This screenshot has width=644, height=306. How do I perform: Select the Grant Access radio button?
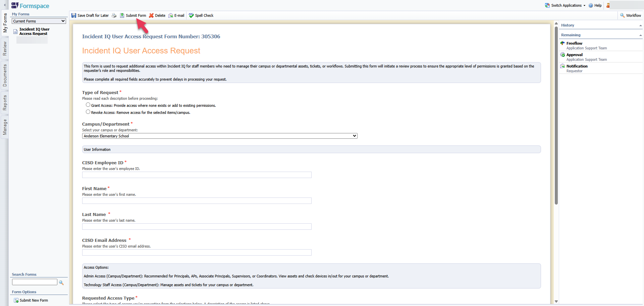pyautogui.click(x=88, y=105)
